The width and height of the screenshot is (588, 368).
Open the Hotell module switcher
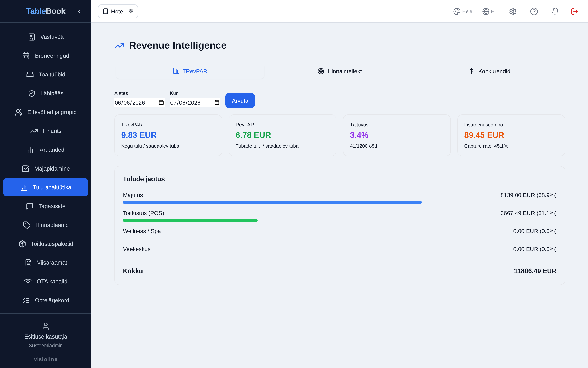point(118,11)
